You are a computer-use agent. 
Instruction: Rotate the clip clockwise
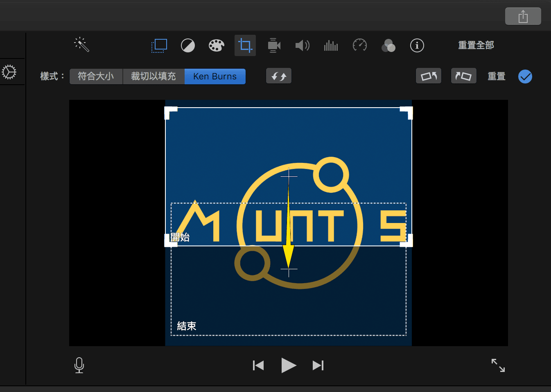464,76
